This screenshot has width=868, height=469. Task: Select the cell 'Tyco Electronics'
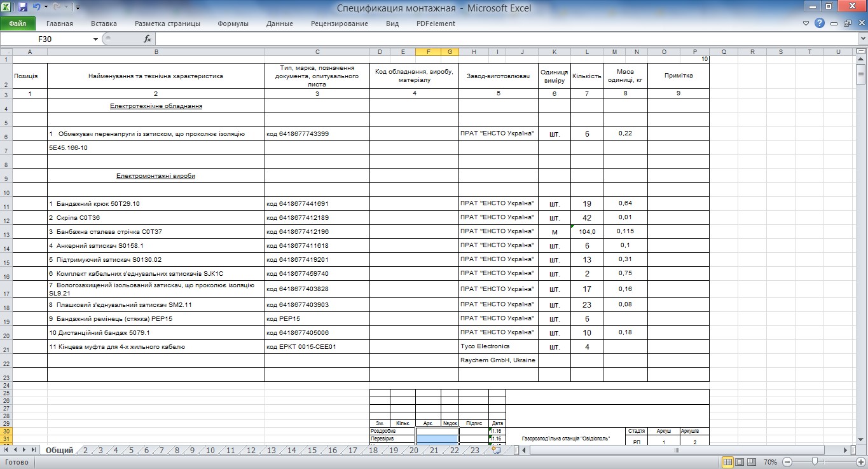point(499,346)
